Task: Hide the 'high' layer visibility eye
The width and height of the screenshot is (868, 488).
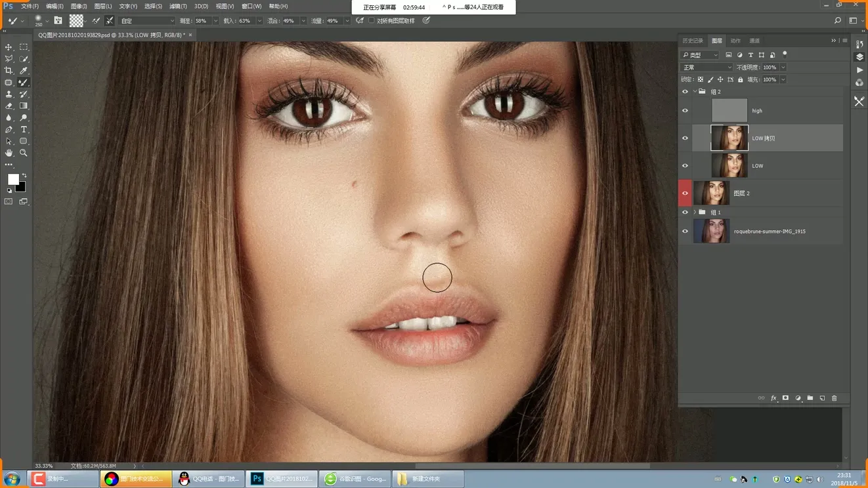Action: tap(685, 111)
